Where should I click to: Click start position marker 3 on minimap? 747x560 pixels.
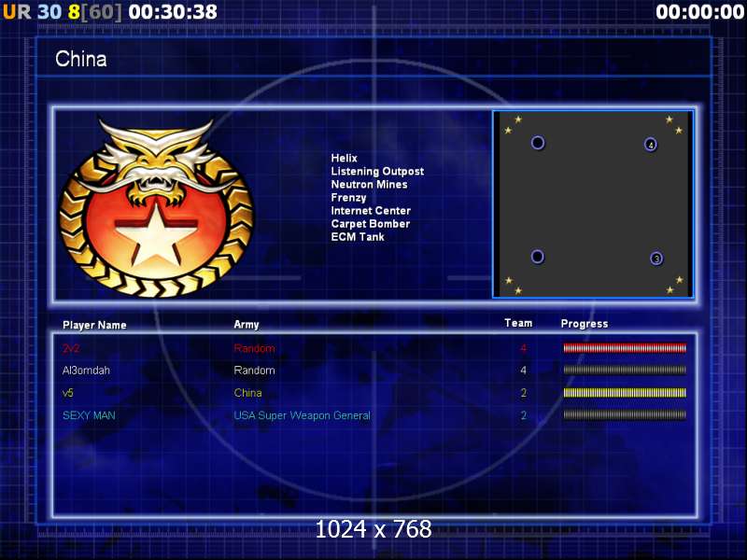[656, 259]
